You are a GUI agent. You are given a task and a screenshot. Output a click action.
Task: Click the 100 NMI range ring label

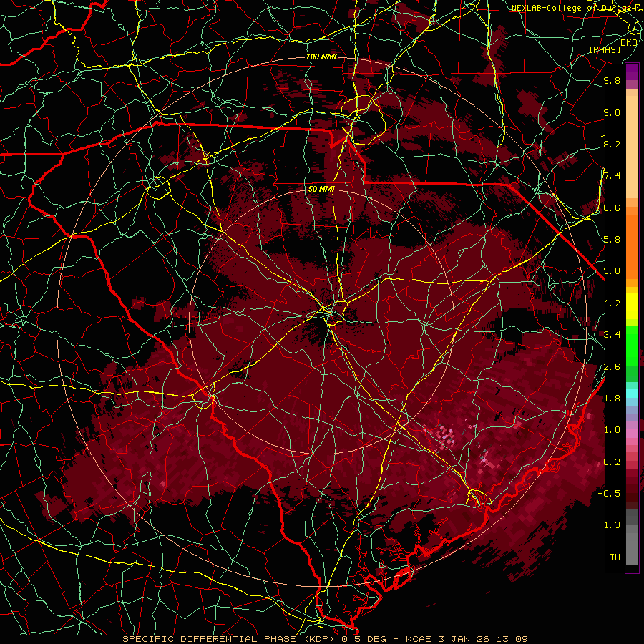point(321,57)
